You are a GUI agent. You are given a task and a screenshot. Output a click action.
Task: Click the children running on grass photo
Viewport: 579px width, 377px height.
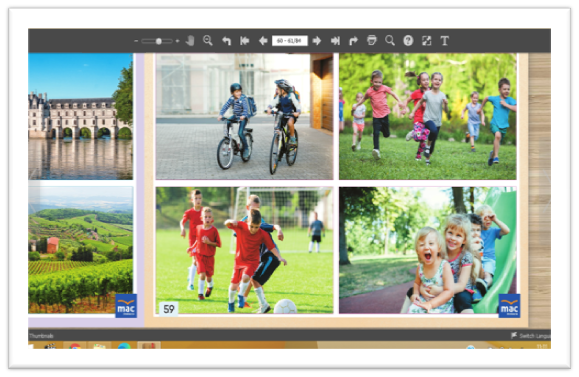point(428,116)
